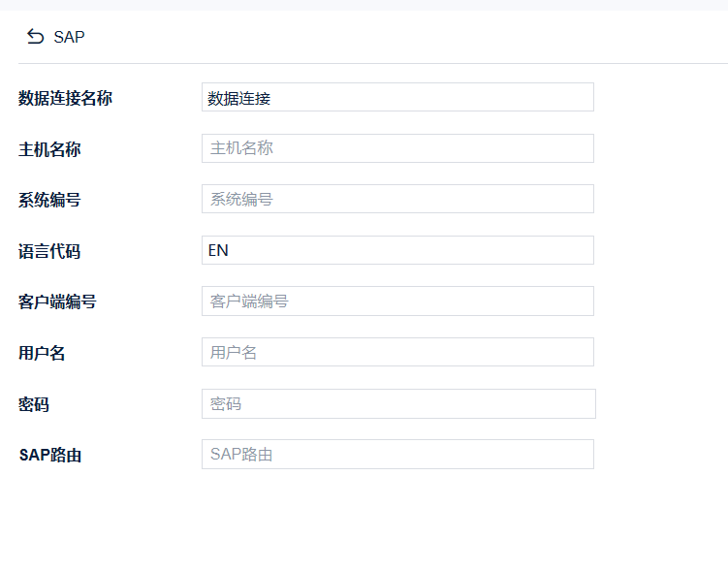Focus the 客户端编号 input box
Screen dimensions: 728x571
coord(397,301)
